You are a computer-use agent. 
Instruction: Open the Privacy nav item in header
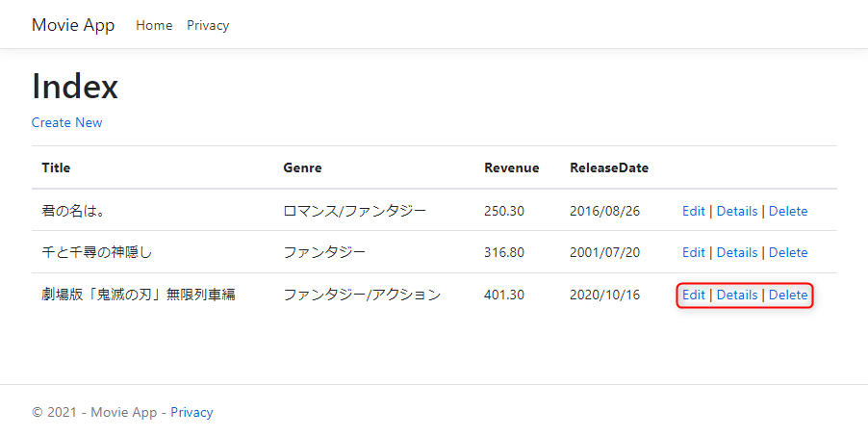208,25
